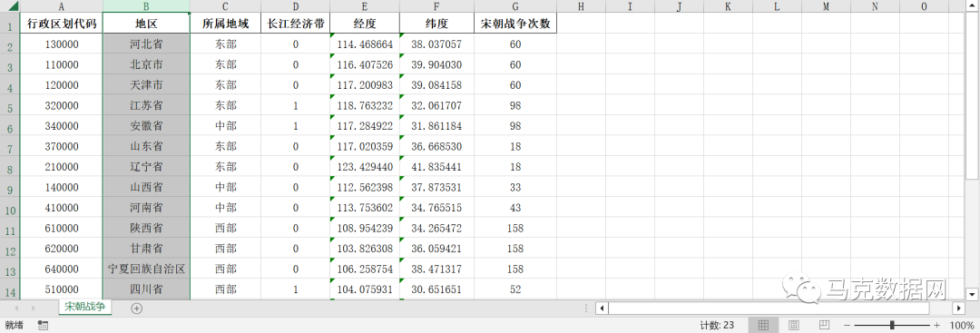Image resolution: width=980 pixels, height=333 pixels.
Task: Select latitude cell 41.835441
Action: click(436, 167)
